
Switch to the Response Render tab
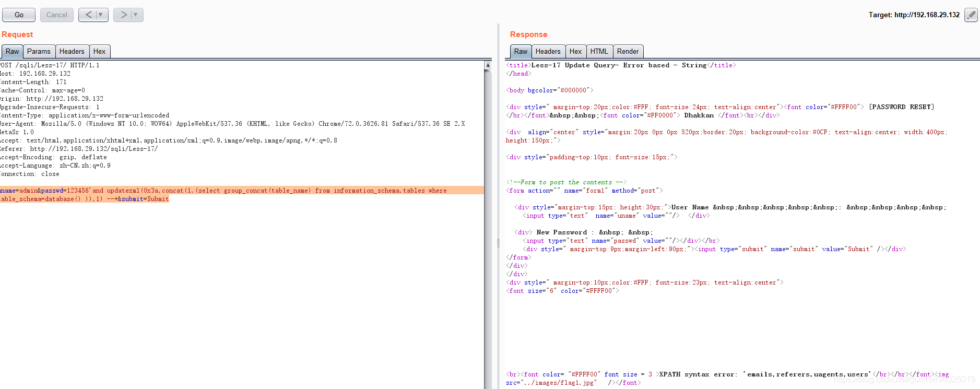628,51
